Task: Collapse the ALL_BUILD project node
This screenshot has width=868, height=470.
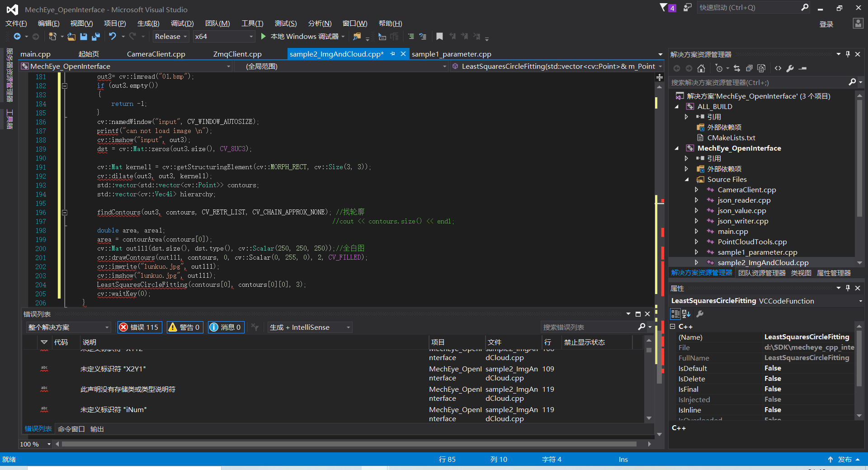Action: [x=677, y=107]
